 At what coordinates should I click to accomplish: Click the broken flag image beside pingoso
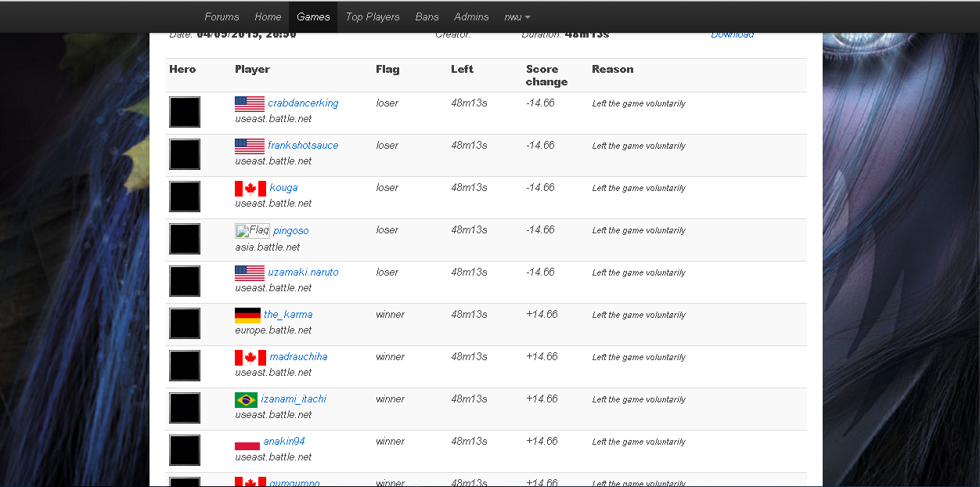coord(252,230)
